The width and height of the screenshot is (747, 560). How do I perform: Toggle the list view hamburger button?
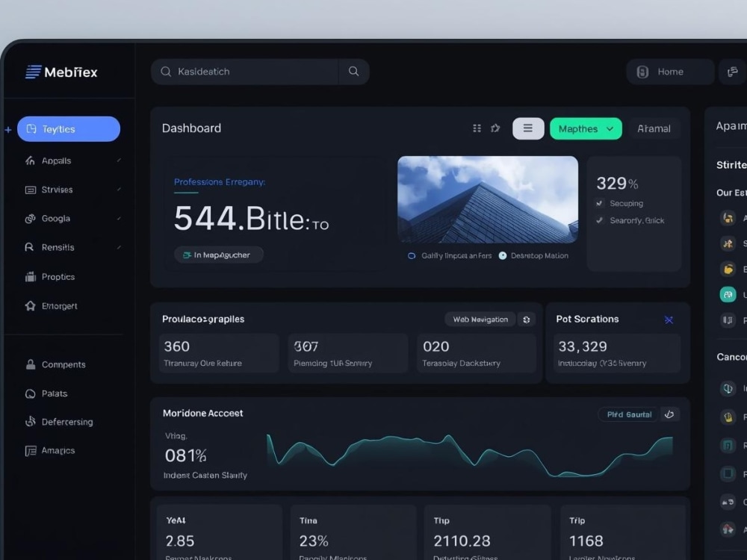coord(528,128)
